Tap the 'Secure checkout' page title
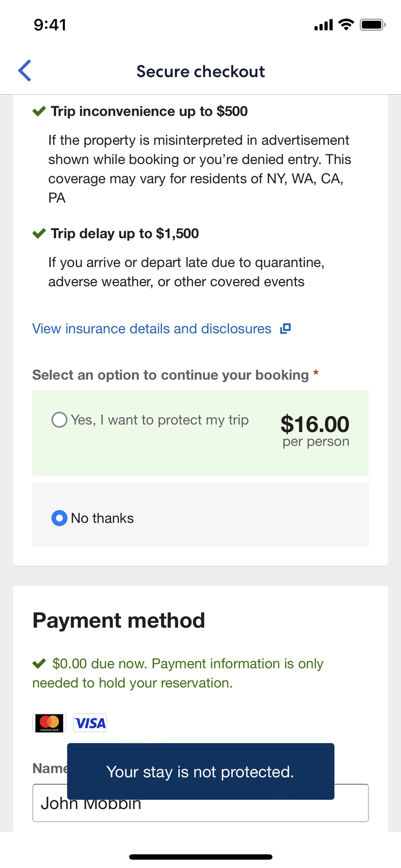Screen dimensions: 401x868 [200, 71]
